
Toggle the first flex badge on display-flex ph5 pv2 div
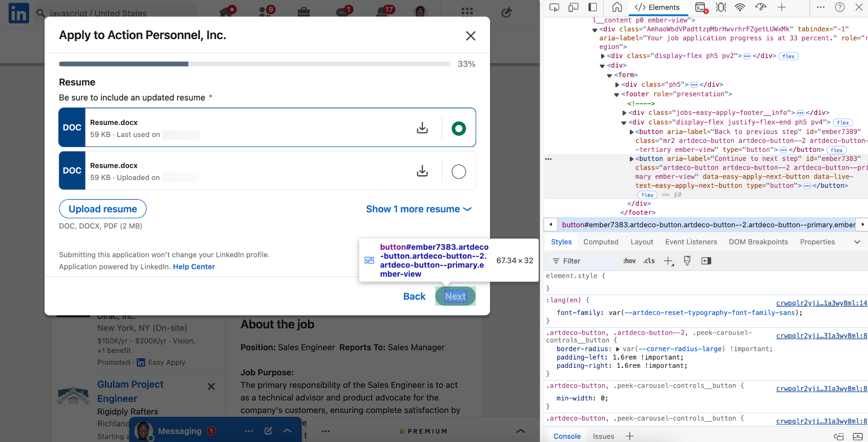point(789,56)
